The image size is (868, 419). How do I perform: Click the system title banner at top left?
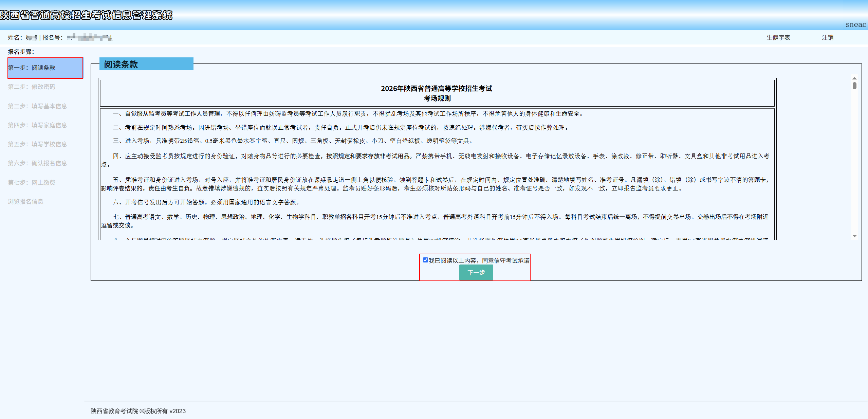pos(86,15)
